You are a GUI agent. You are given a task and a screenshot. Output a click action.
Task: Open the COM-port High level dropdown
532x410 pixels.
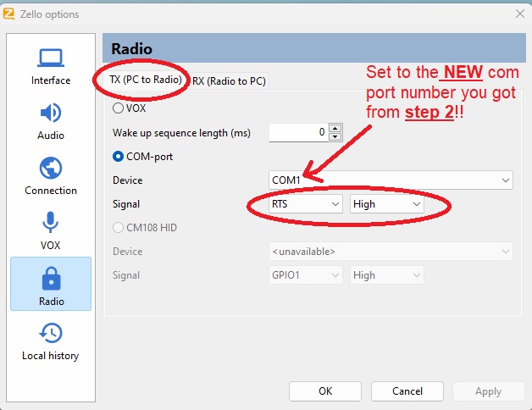coord(387,204)
